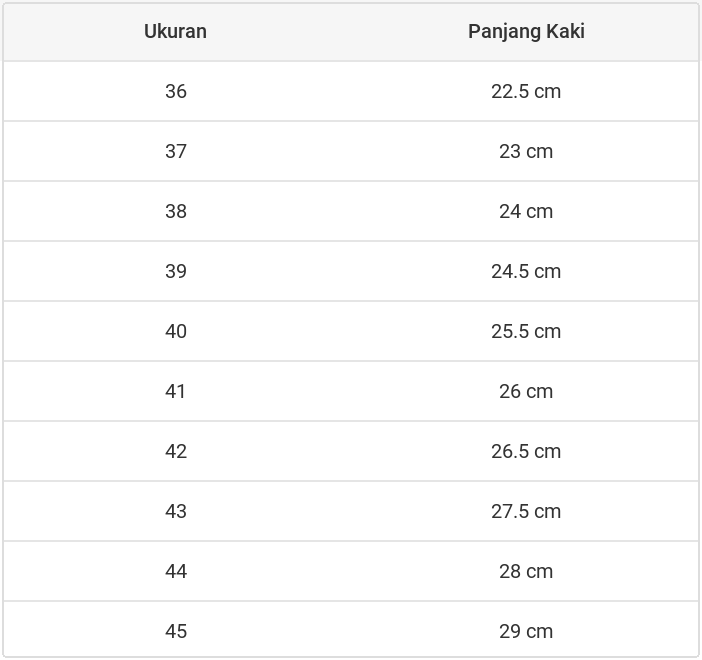The width and height of the screenshot is (702, 660).
Task: Click the 24.5 cm value
Action: 526,271
